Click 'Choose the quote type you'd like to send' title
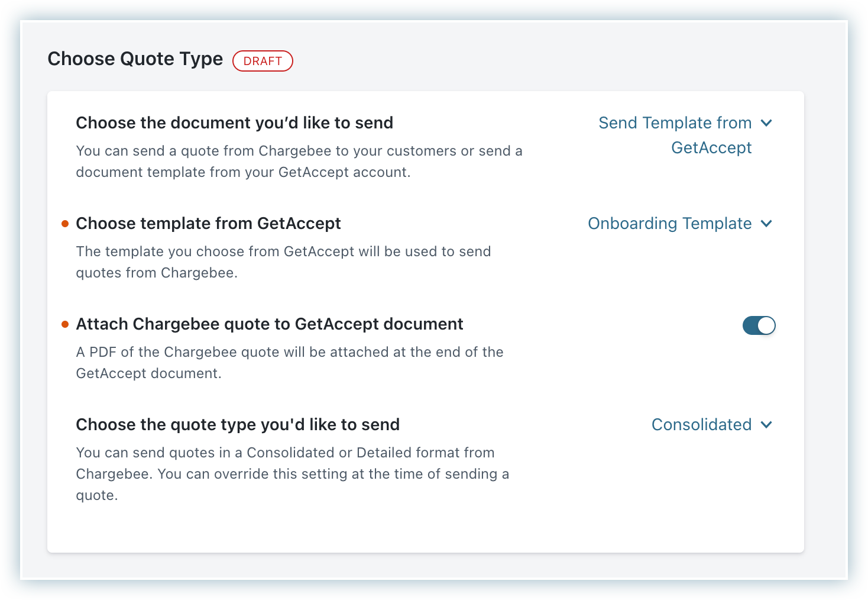The image size is (868, 600). pos(238,425)
